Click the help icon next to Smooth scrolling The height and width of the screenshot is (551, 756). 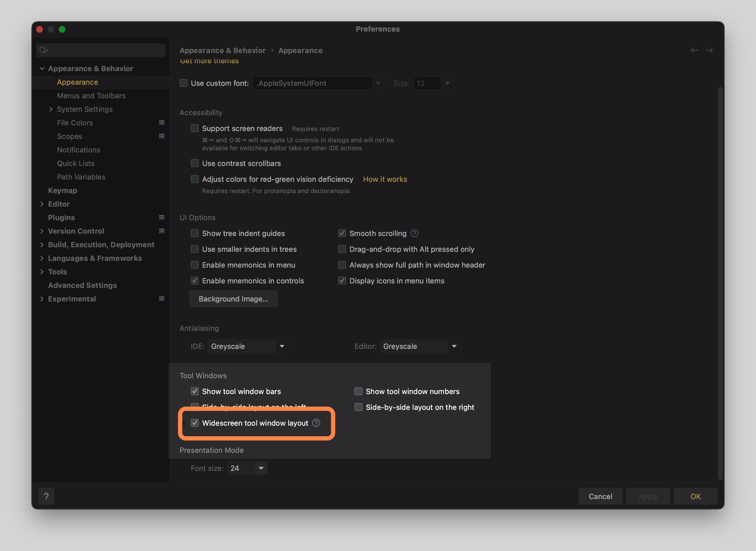click(x=414, y=233)
